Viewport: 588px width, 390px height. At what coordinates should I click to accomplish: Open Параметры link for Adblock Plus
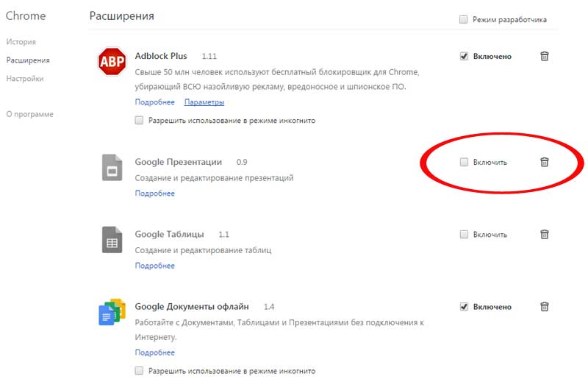pos(204,102)
